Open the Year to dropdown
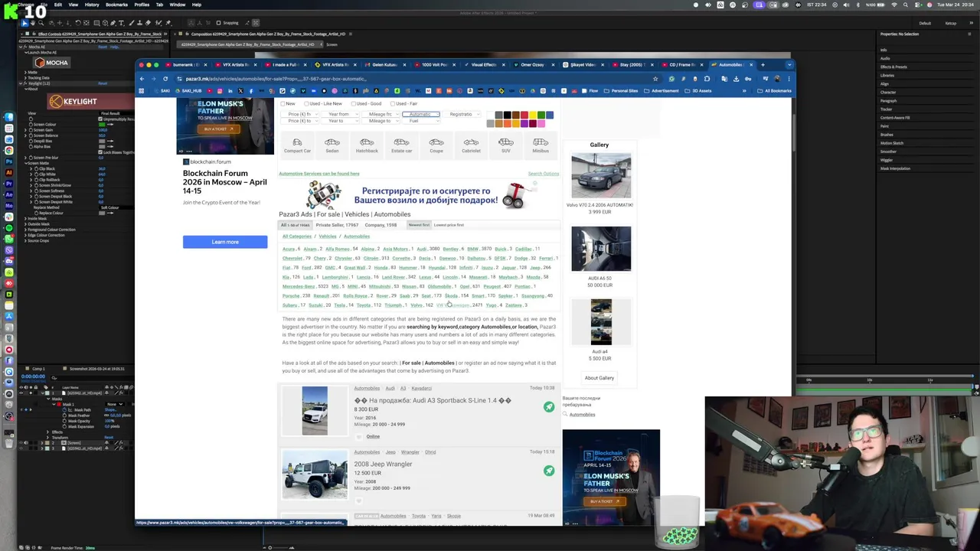980x551 pixels. (x=339, y=121)
